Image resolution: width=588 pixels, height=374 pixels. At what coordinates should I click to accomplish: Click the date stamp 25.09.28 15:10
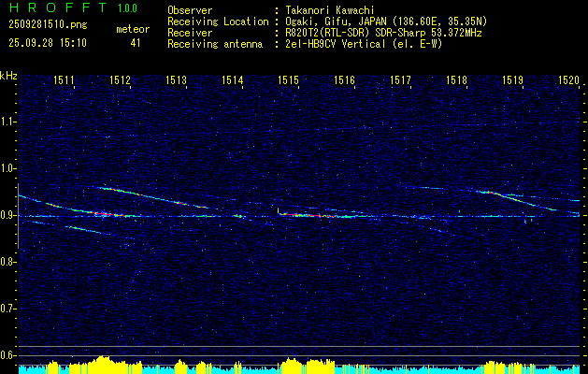coord(48,43)
